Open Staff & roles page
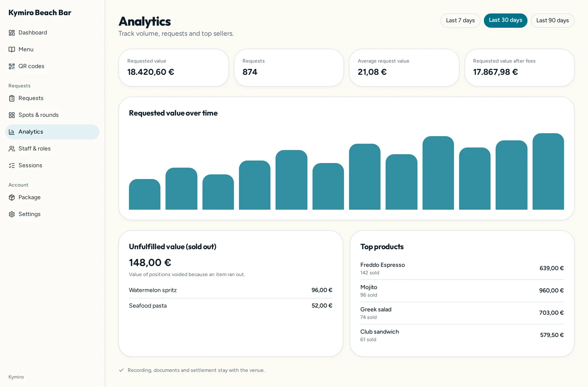Image resolution: width=588 pixels, height=387 pixels. (52, 149)
